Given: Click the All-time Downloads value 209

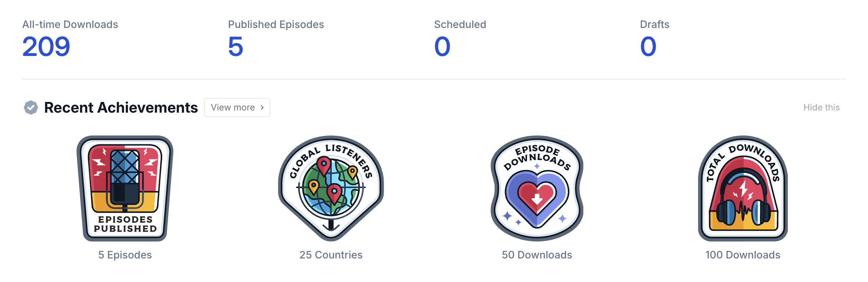Looking at the screenshot, I should [x=46, y=47].
